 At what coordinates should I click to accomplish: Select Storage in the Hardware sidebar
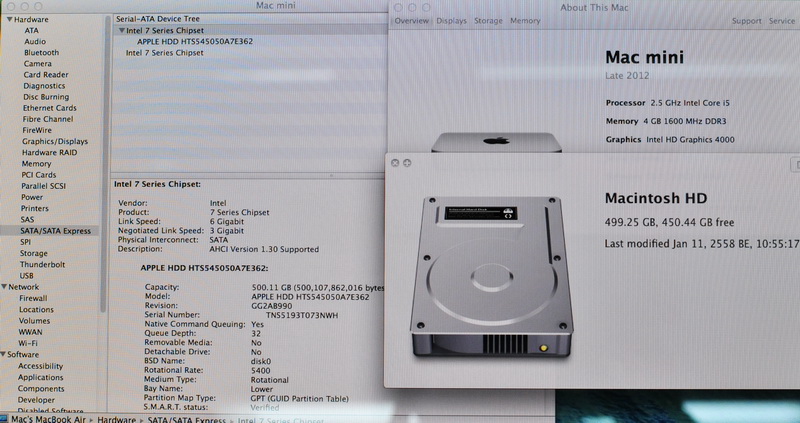pos(34,254)
